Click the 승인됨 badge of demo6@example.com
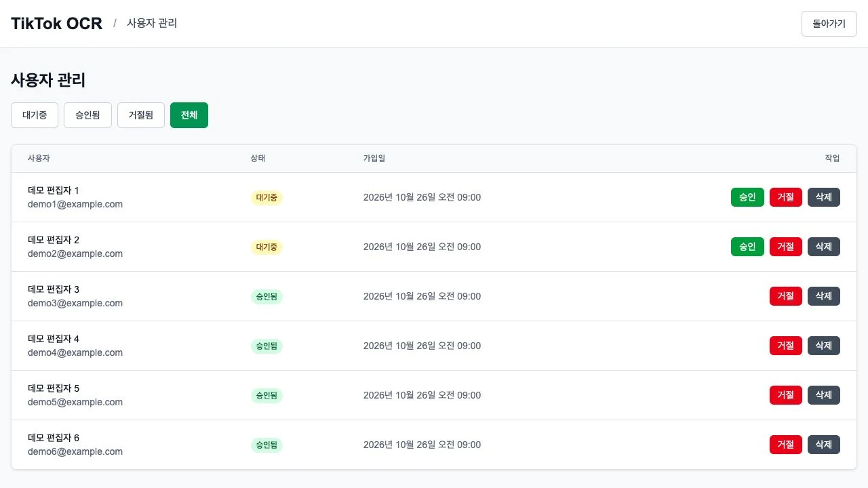The width and height of the screenshot is (868, 488). coord(267,445)
